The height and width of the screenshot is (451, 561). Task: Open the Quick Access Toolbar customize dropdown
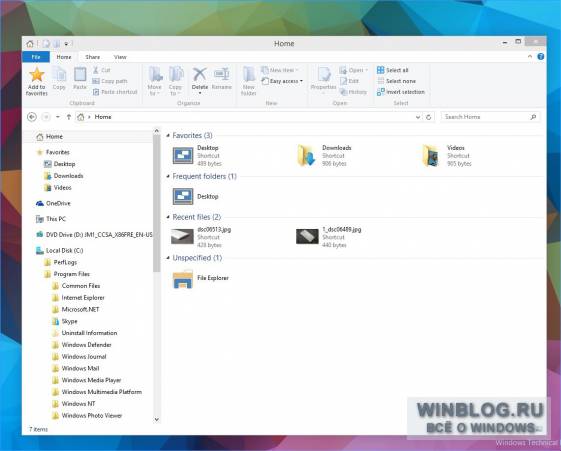pyautogui.click(x=66, y=44)
